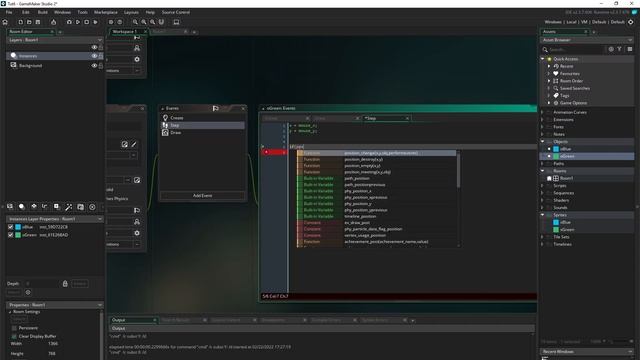Click the Windows target link at top right
This screenshot has width=640, height=360.
pos(553,22)
